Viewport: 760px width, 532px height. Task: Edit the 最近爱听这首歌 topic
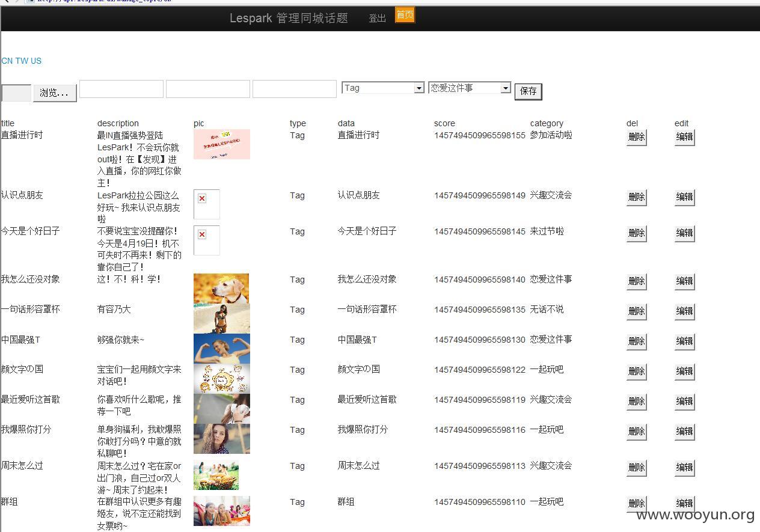(x=684, y=402)
